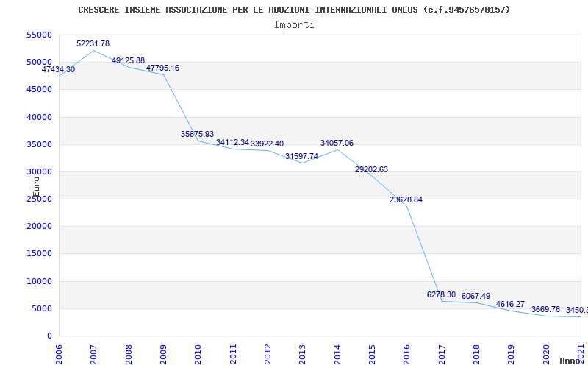This screenshot has height=368, width=588.
Task: Select data label 31597.74
Action: [301, 156]
